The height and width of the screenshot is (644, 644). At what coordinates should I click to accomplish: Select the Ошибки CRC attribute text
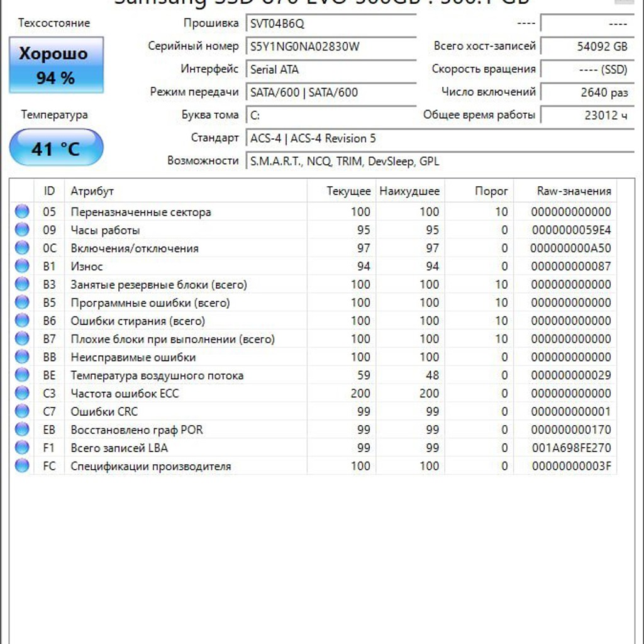pos(104,411)
